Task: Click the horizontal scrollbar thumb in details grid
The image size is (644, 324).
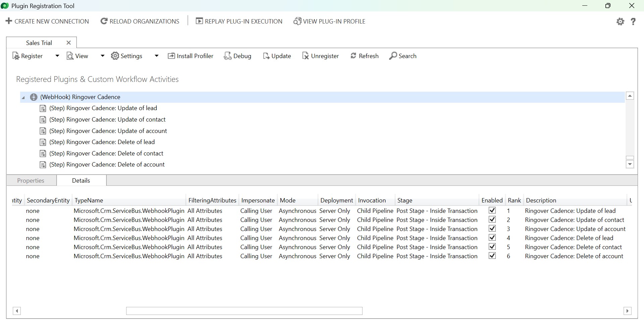Action: (244, 311)
